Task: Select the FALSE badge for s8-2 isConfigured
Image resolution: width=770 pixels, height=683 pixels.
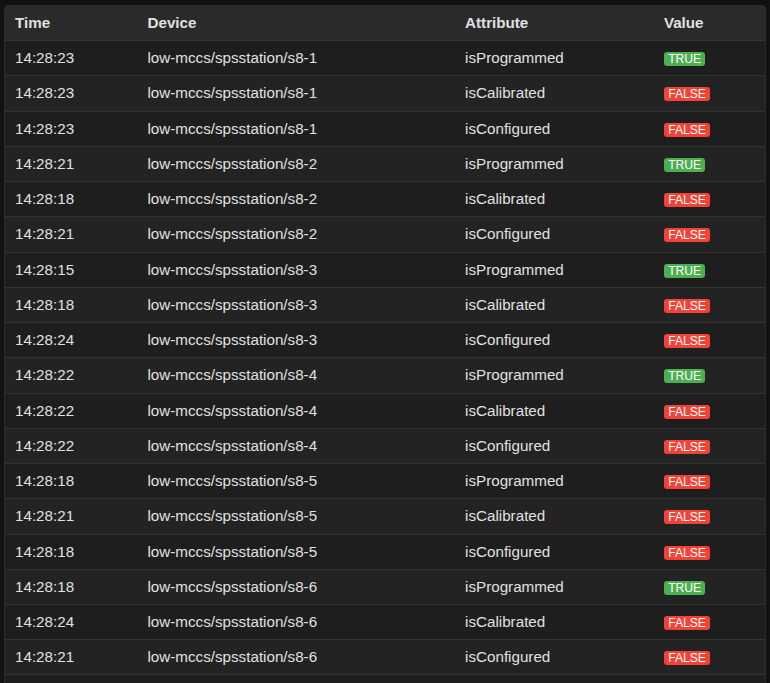Action: tap(687, 235)
